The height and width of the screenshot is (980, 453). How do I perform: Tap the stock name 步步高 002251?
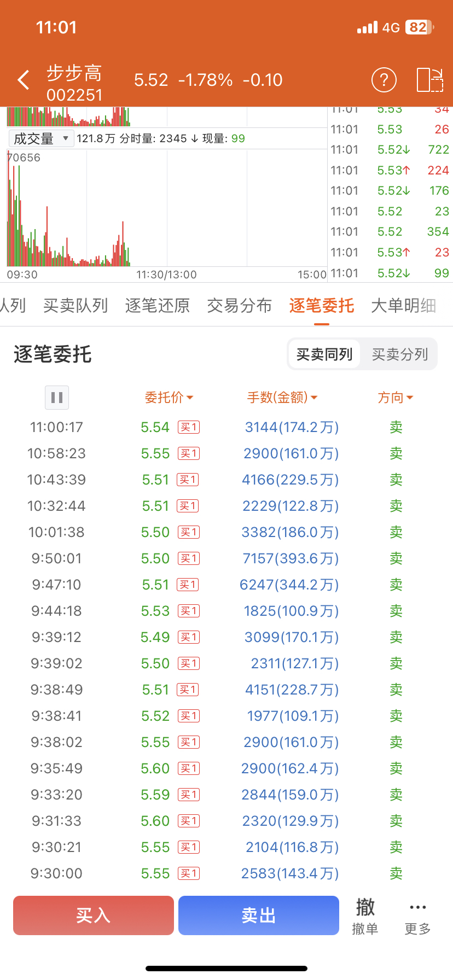point(74,83)
